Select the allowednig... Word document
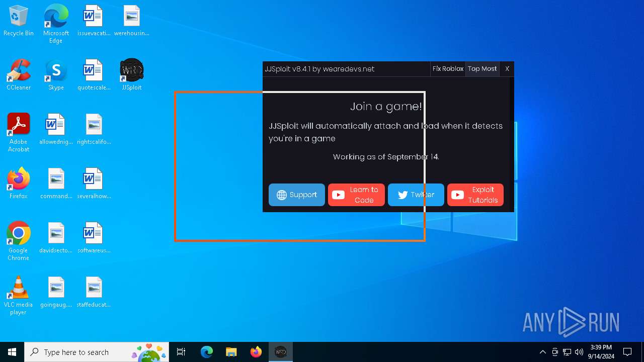644x362 pixels. coord(56,130)
